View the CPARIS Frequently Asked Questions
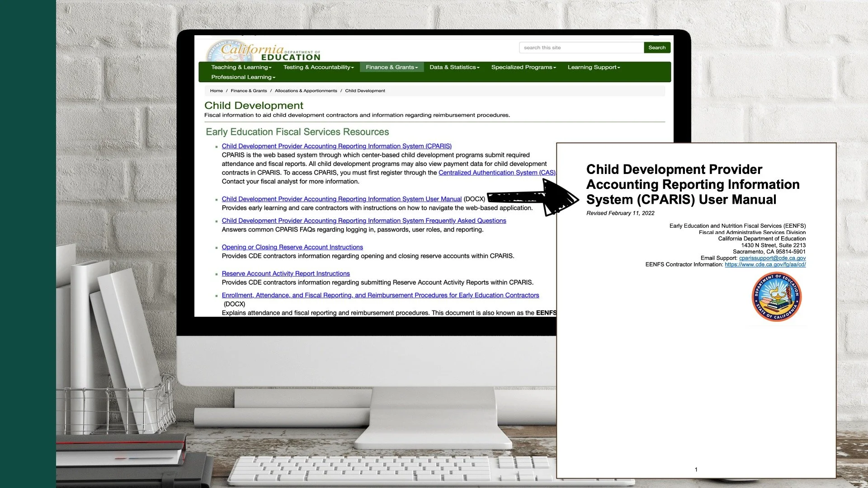 [363, 221]
